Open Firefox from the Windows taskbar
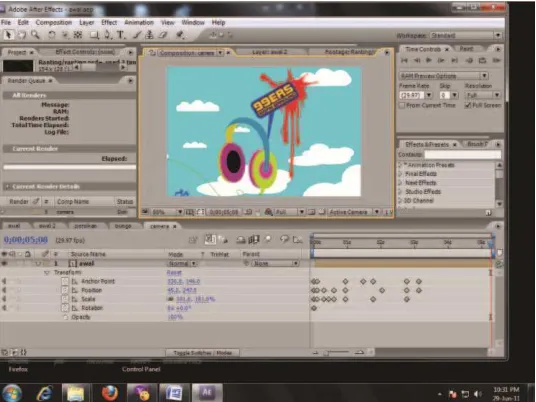This screenshot has height=402, width=536. (x=110, y=393)
